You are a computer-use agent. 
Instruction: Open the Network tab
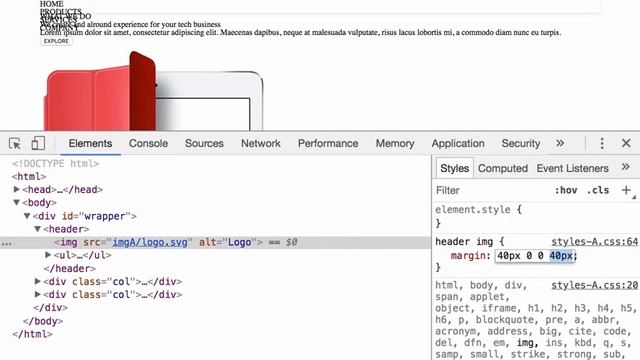pyautogui.click(x=260, y=144)
